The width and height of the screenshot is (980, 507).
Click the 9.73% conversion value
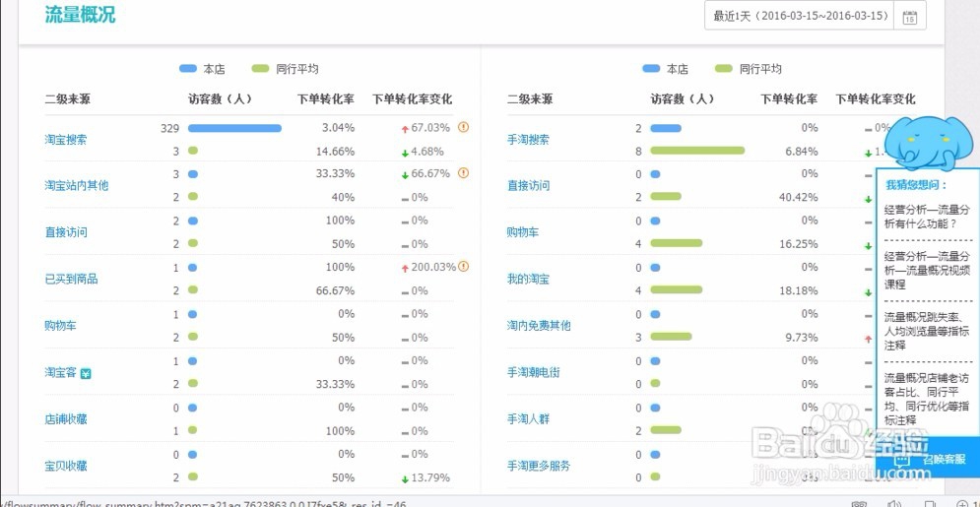tap(802, 337)
